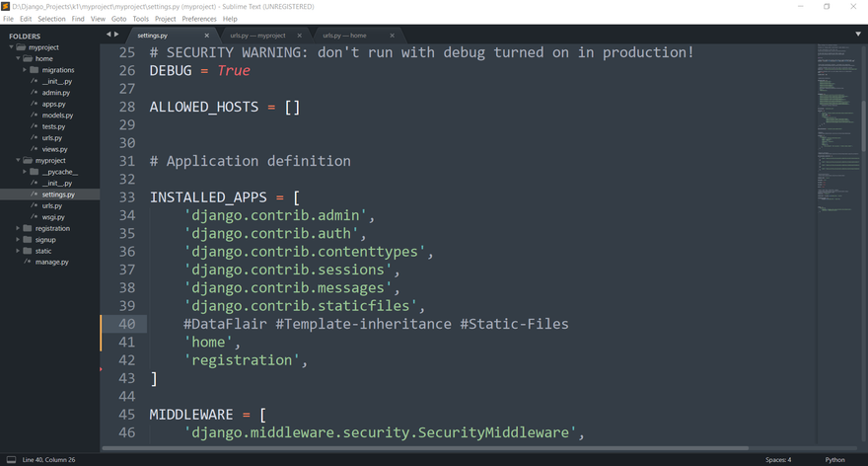Click the migrations folder icon
Image resolution: width=868 pixels, height=466 pixels.
(36, 70)
